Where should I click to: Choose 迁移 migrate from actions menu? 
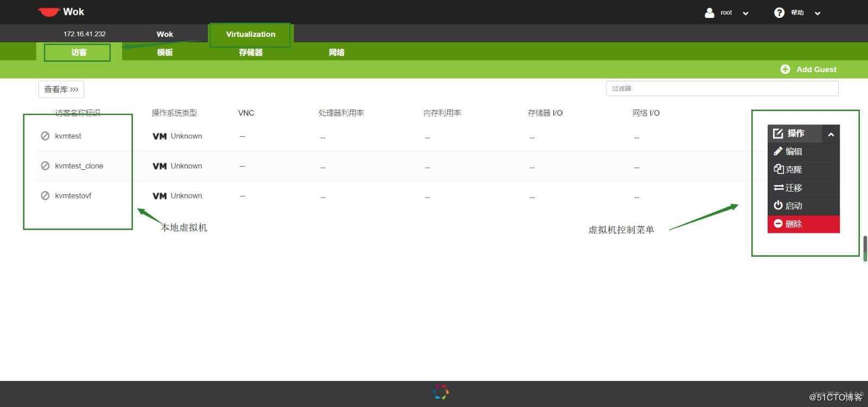pyautogui.click(x=803, y=188)
